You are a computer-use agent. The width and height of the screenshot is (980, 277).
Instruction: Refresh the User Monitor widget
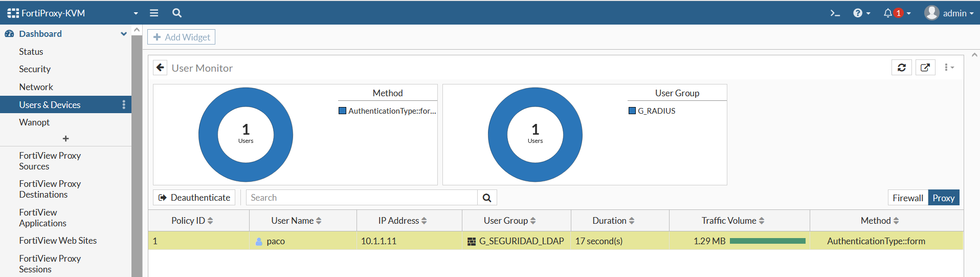(901, 68)
